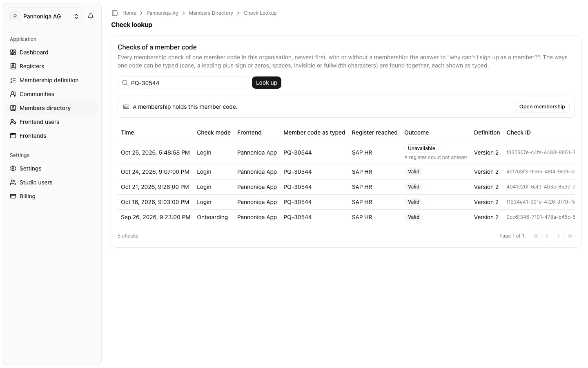Go to last page of checks
This screenshot has width=588, height=368.
[570, 236]
